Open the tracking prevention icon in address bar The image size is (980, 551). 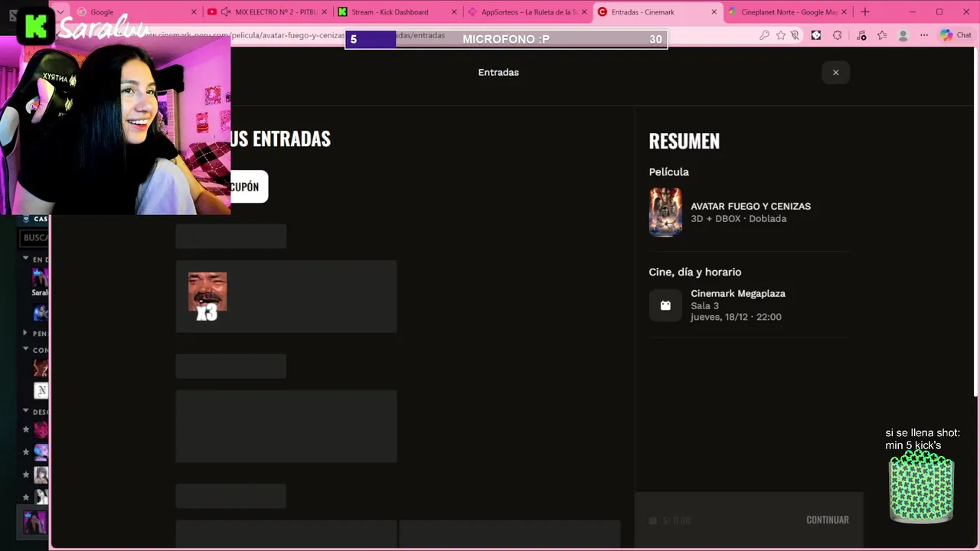coord(795,35)
